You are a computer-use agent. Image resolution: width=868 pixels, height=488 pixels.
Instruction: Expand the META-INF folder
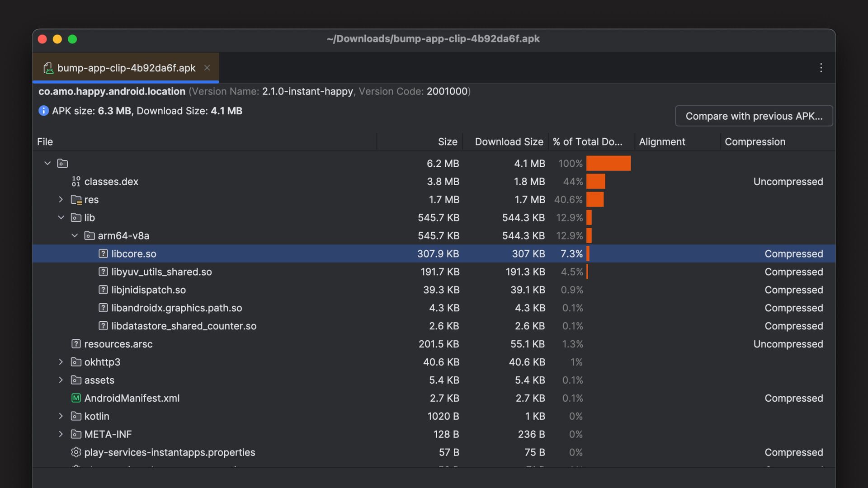[x=61, y=434]
